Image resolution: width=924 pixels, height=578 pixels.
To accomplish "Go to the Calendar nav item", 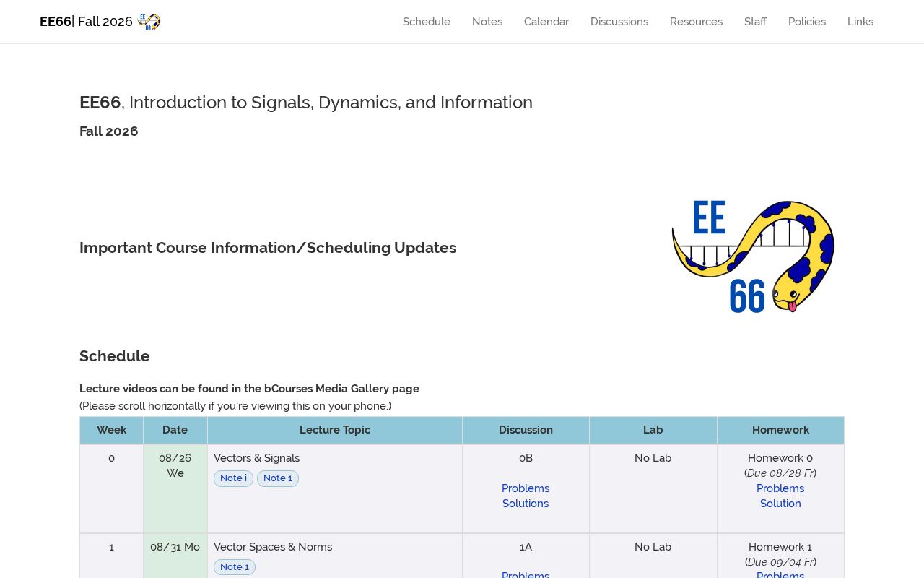I will pyautogui.click(x=546, y=22).
